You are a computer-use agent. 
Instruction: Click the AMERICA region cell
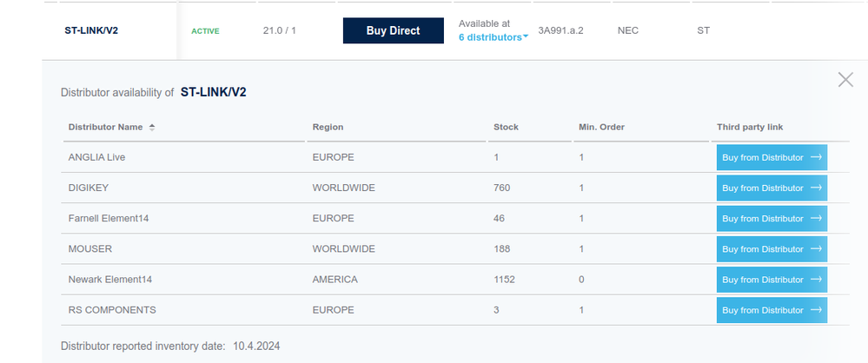coord(335,280)
